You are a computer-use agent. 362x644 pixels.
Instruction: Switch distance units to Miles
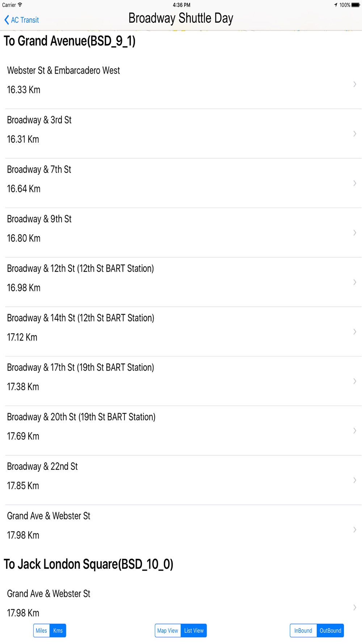[41, 631]
